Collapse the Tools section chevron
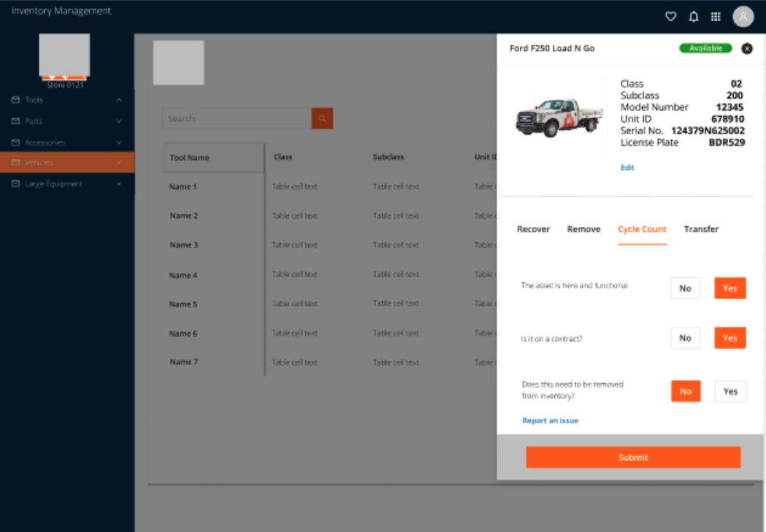 point(119,100)
